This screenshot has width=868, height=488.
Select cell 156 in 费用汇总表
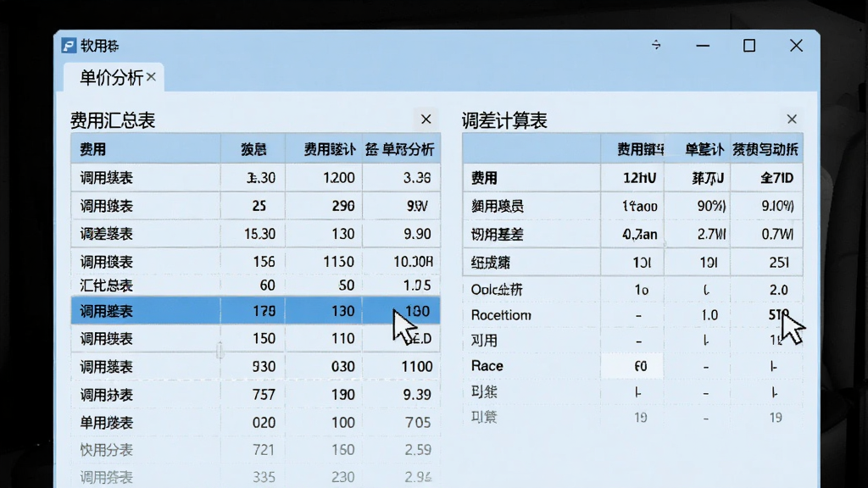[264, 261]
